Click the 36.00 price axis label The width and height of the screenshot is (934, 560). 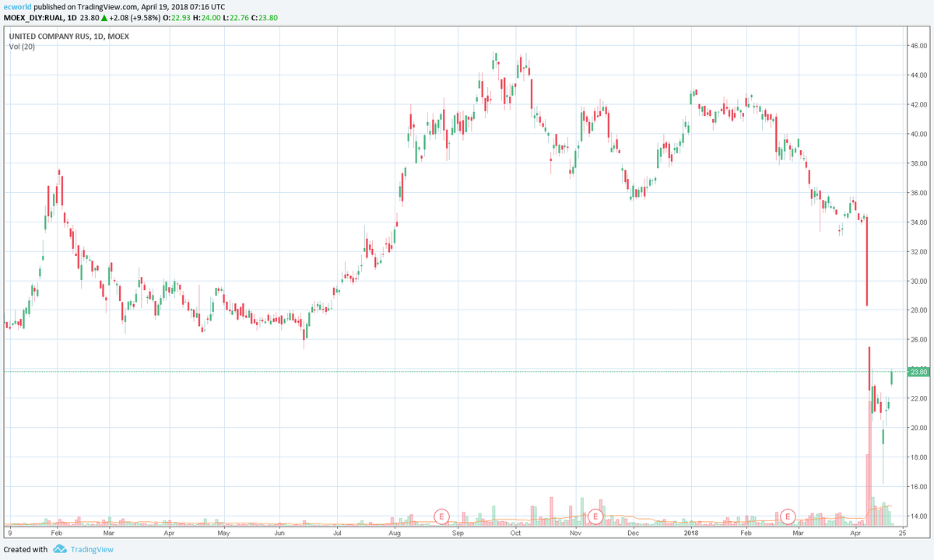[918, 193]
